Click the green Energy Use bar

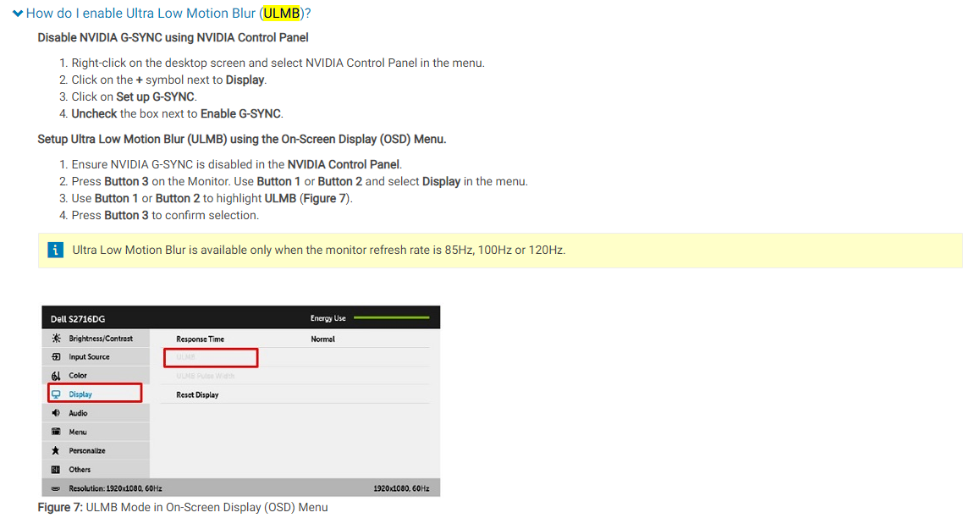(x=391, y=318)
